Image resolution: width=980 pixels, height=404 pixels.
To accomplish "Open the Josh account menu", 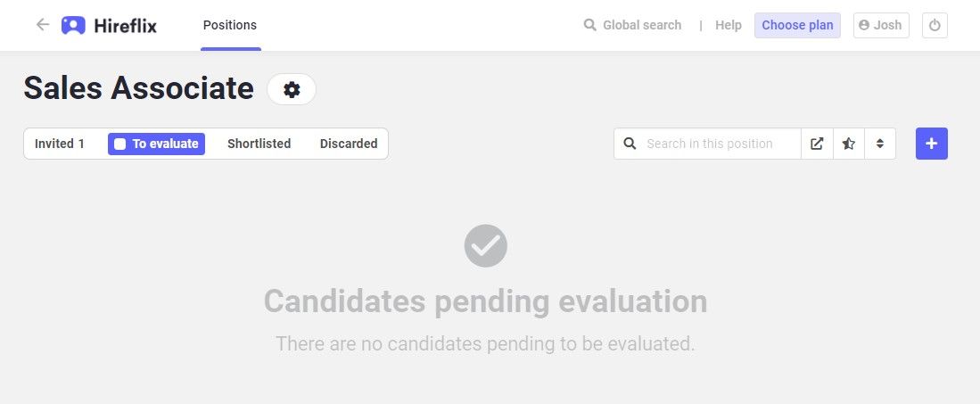I will click(881, 26).
